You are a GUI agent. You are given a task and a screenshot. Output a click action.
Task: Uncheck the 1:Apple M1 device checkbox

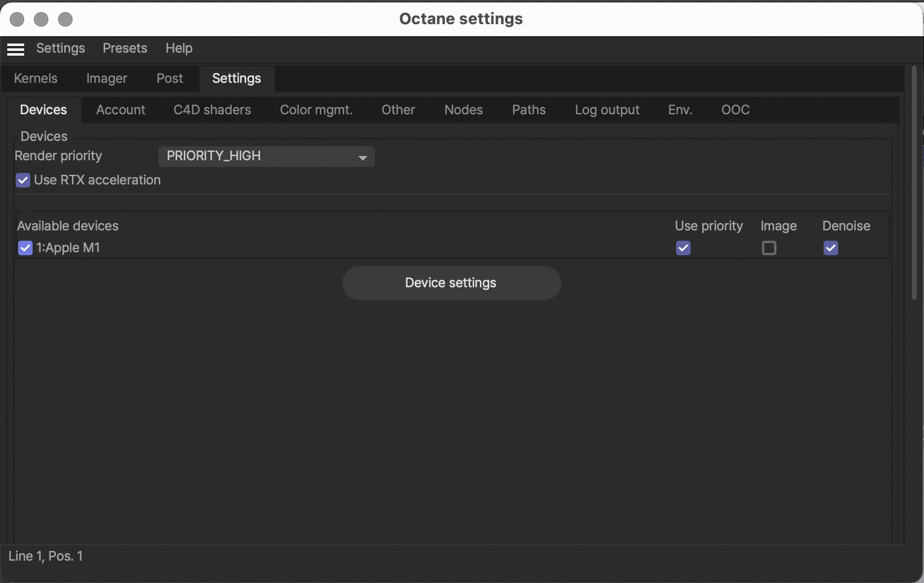tap(25, 248)
